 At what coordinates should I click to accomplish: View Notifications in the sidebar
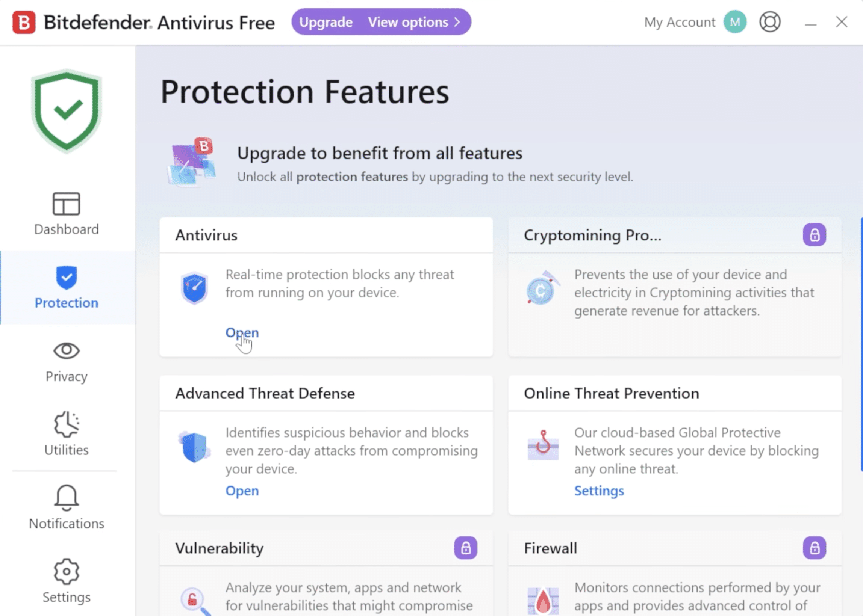point(66,508)
